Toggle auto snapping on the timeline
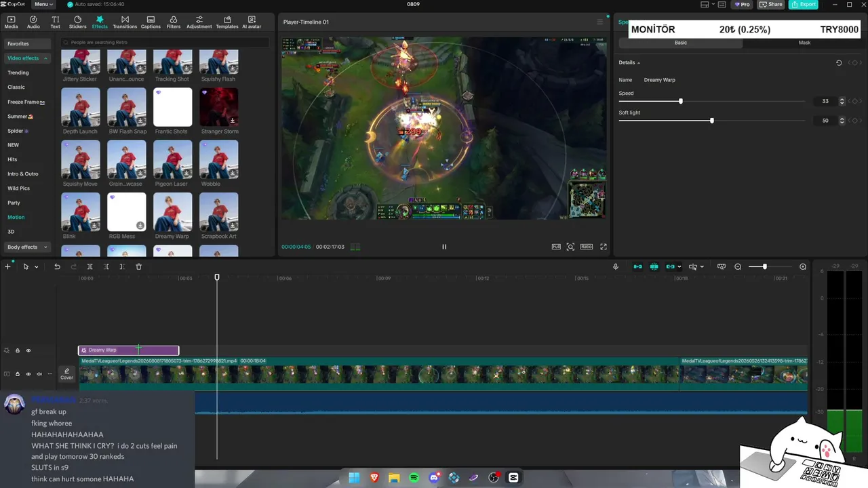The height and width of the screenshot is (488, 868). tap(654, 266)
